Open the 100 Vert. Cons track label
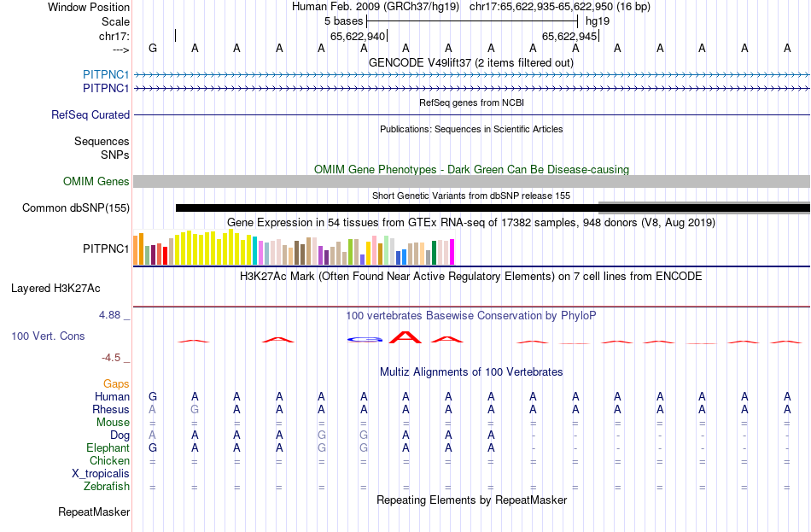The width and height of the screenshot is (811, 532). (x=48, y=336)
